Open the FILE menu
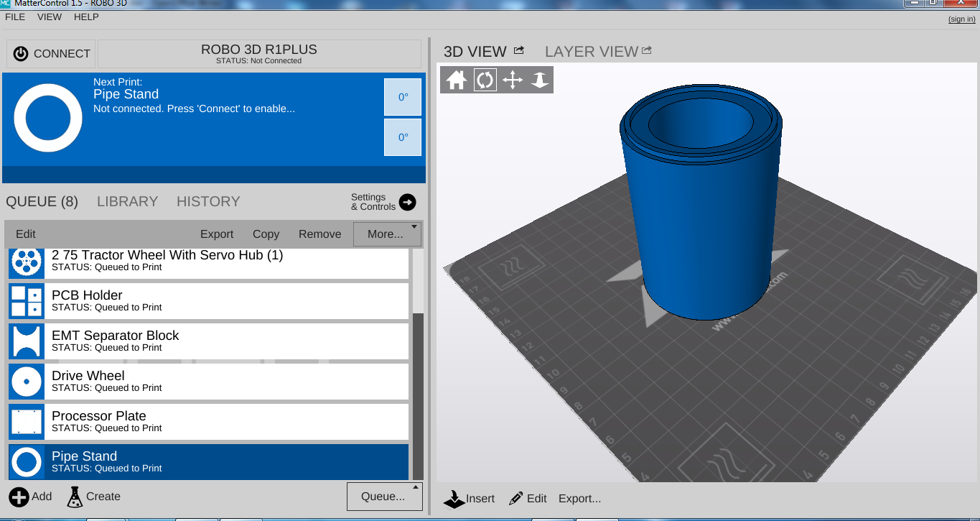The width and height of the screenshot is (980, 521). [x=15, y=17]
